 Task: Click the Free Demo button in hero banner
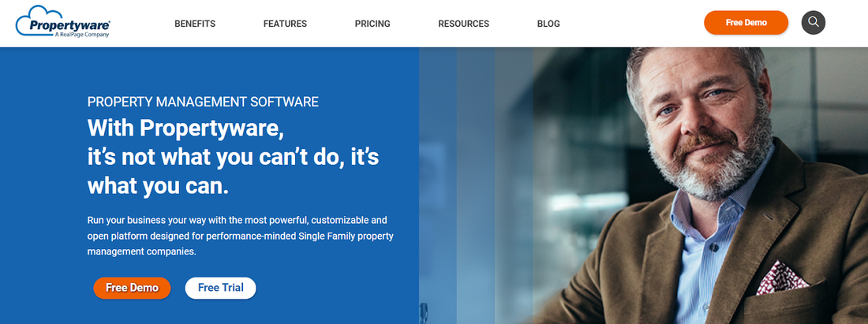click(x=132, y=288)
